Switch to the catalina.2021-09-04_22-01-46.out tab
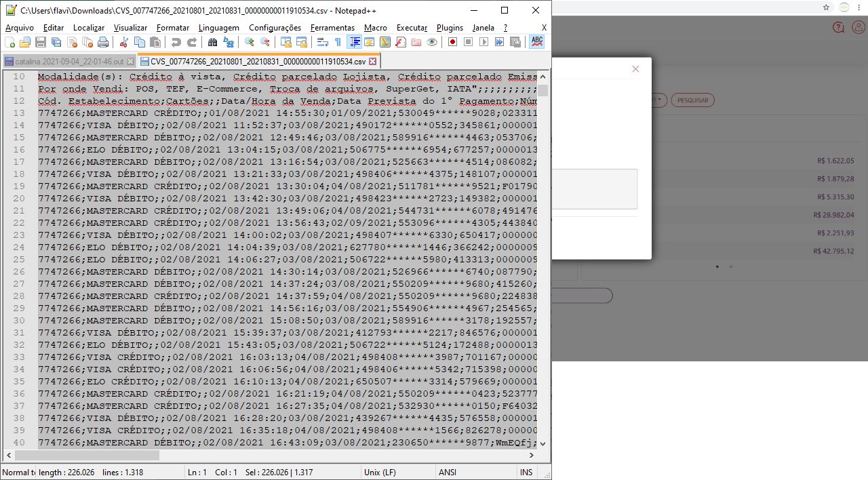868x480 pixels. (x=69, y=61)
